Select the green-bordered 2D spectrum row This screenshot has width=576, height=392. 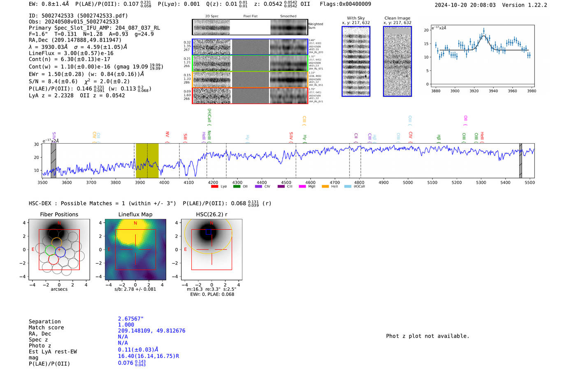point(250,63)
